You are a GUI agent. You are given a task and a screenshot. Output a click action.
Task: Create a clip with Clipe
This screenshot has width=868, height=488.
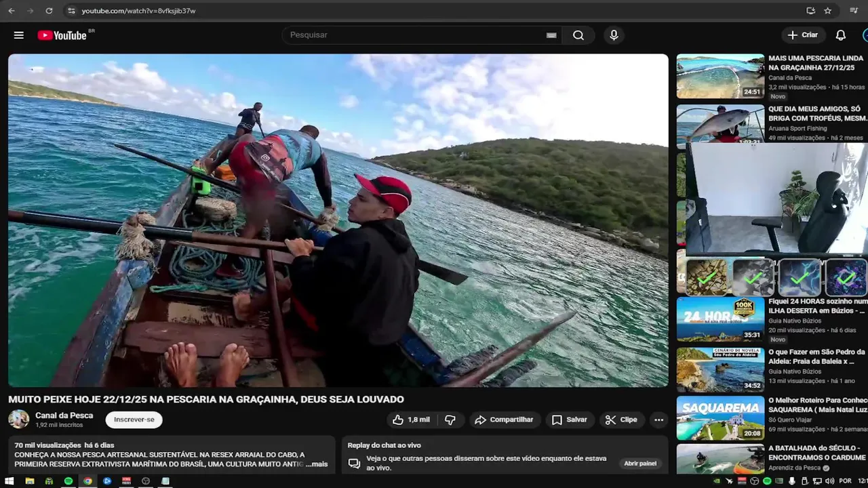[621, 420]
